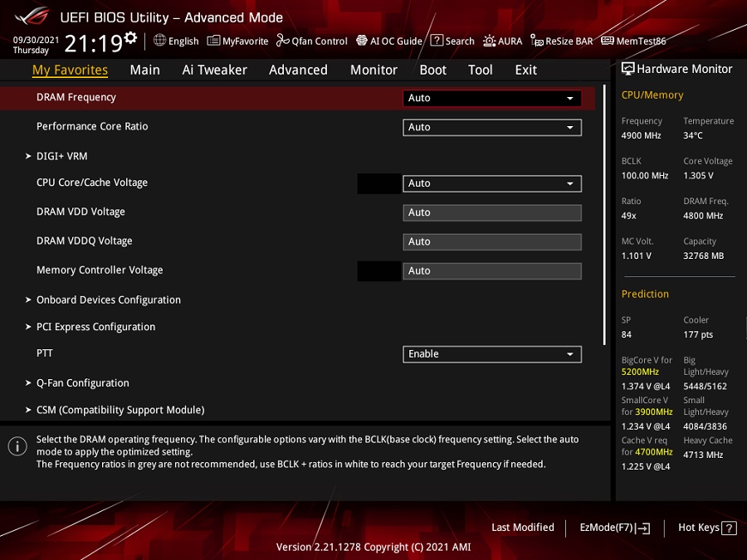
Task: Expand Onboard Devices Configuration
Action: tap(109, 300)
